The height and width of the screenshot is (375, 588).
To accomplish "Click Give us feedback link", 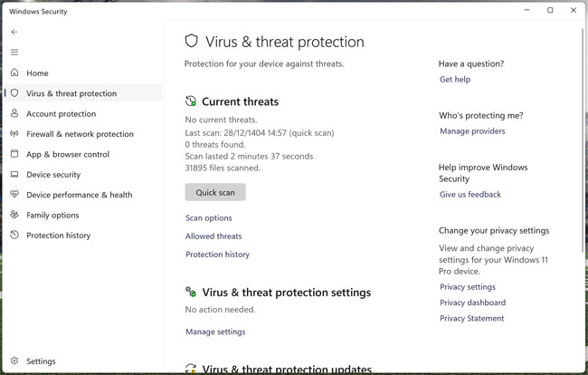I will click(x=470, y=195).
